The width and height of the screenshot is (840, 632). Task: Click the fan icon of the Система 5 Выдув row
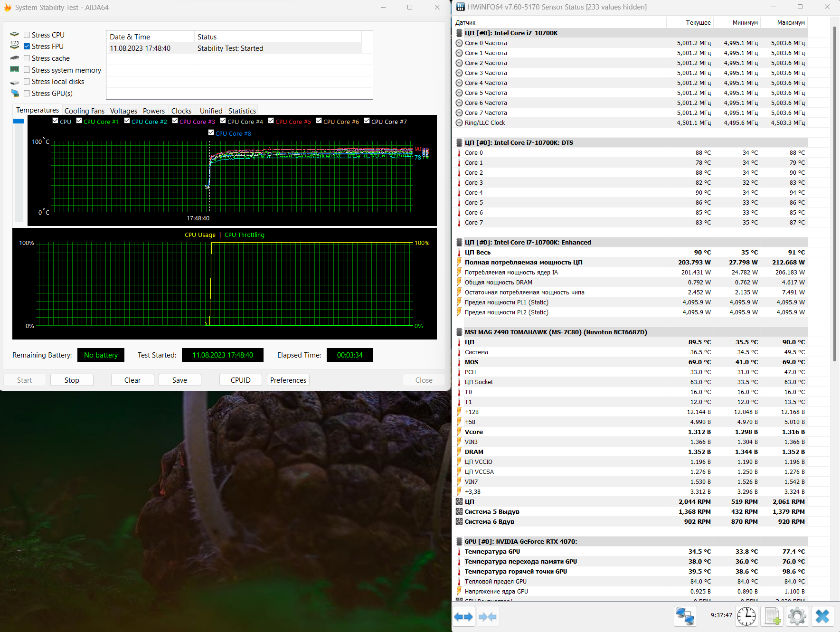click(459, 511)
